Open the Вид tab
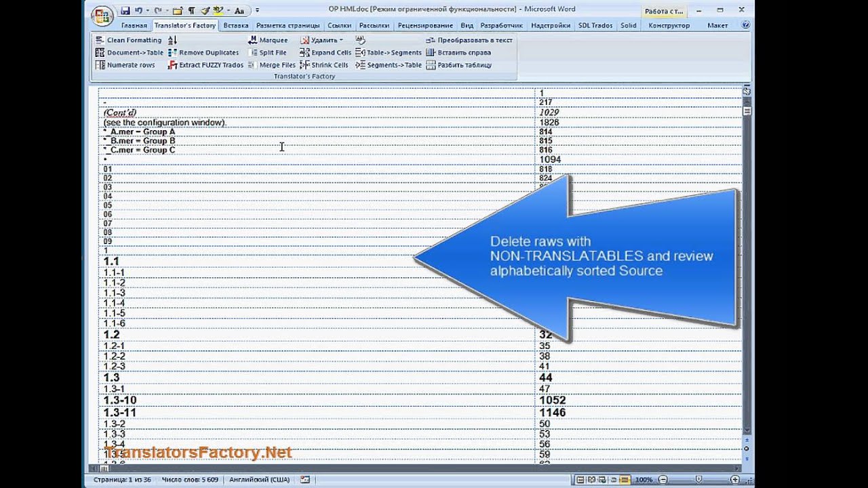Viewport: 868px width, 488px height. [467, 25]
